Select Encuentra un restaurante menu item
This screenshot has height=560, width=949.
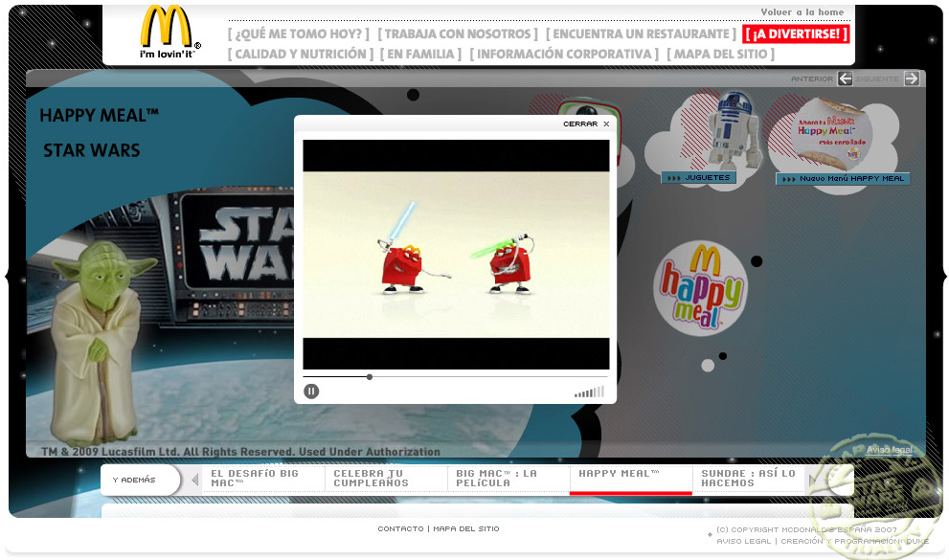640,34
